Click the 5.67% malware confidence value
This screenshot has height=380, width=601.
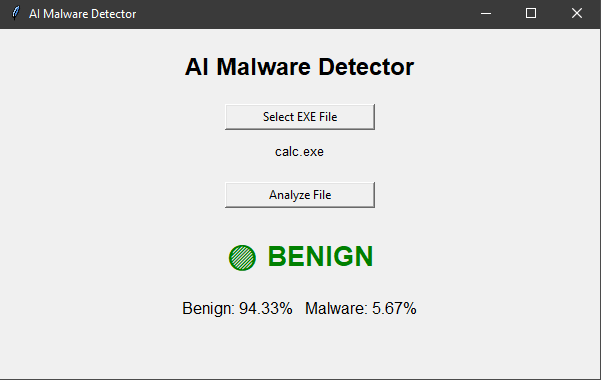pyautogui.click(x=394, y=308)
